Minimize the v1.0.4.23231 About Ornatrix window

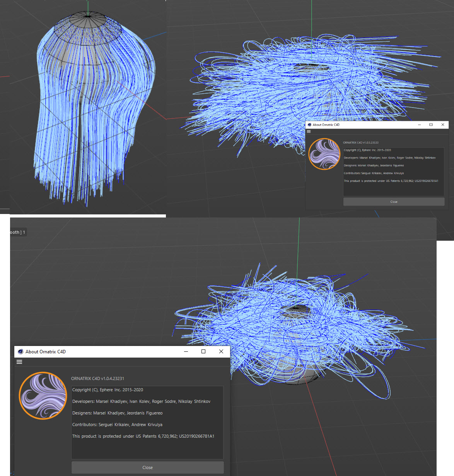[186, 351]
